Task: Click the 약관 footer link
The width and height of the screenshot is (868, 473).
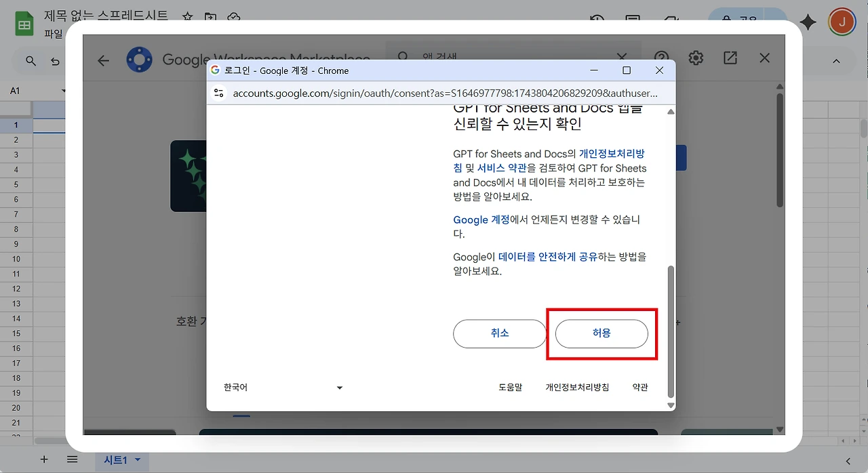Action: (x=640, y=388)
